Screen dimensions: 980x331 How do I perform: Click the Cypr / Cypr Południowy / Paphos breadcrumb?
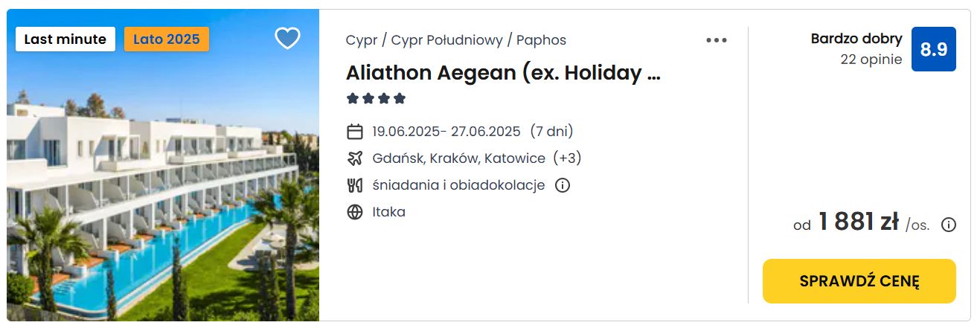coord(456,40)
